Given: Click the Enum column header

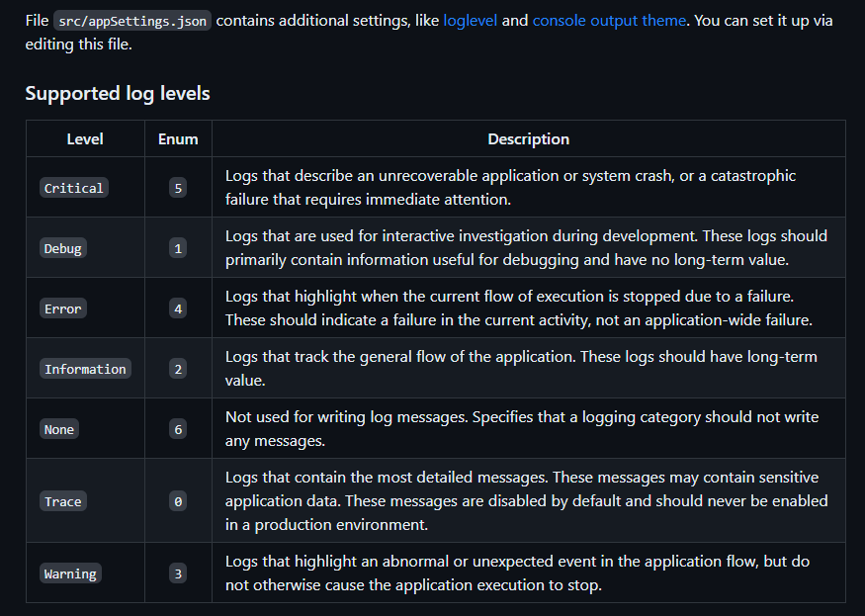Looking at the screenshot, I should tap(178, 139).
